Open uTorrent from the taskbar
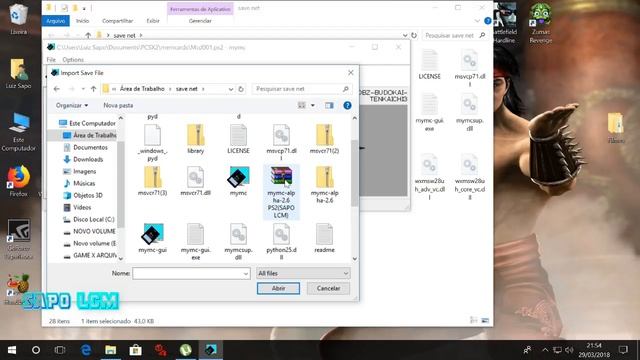This screenshot has height=360, width=640. pos(186,350)
